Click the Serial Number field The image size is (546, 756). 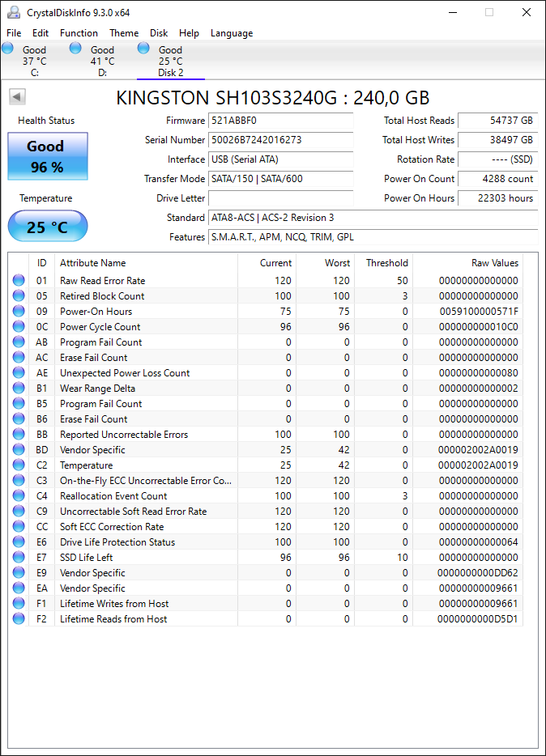tap(281, 140)
